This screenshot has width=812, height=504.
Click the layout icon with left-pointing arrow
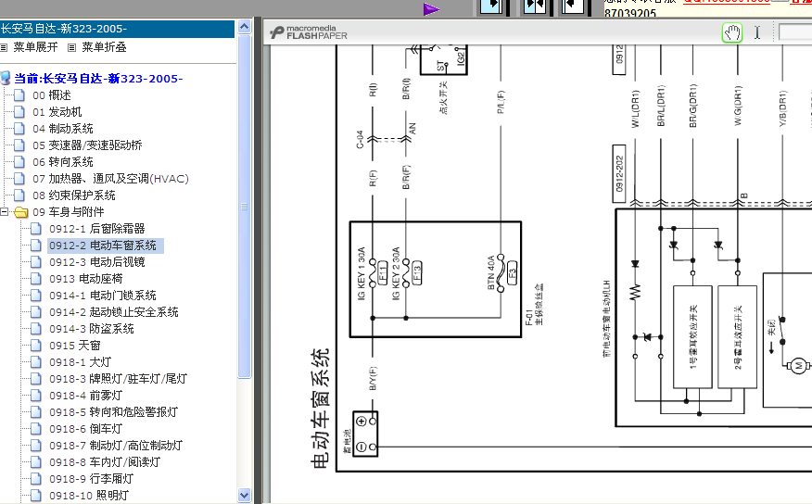point(573,6)
